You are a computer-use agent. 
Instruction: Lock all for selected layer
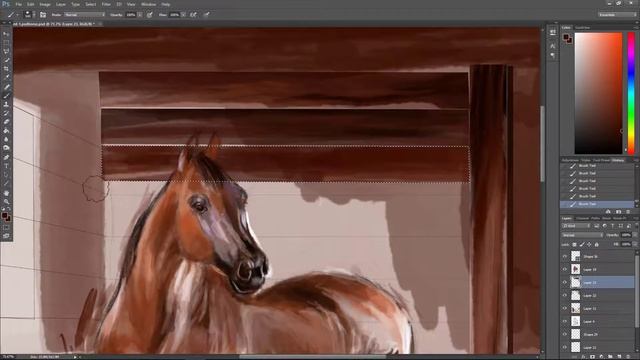coord(596,244)
